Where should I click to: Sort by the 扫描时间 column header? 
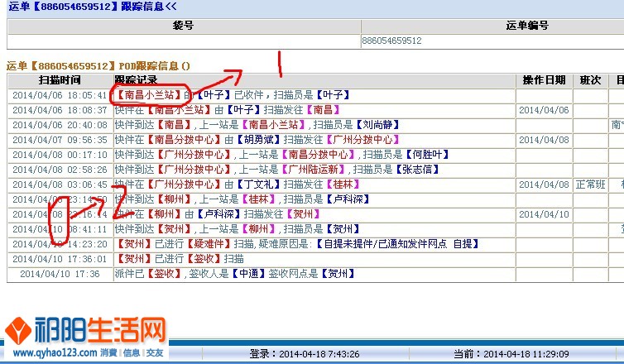(60, 80)
